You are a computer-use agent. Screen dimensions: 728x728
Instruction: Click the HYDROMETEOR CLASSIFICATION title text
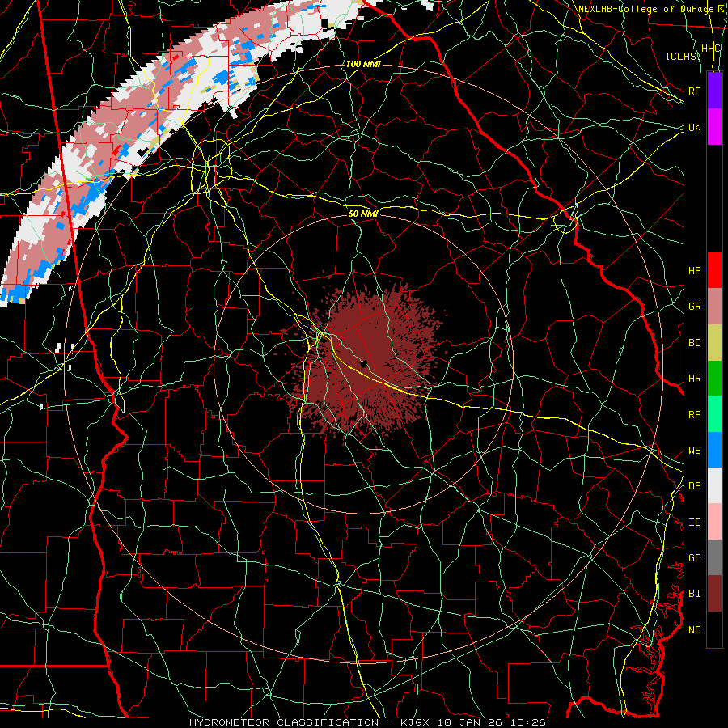pos(284,722)
